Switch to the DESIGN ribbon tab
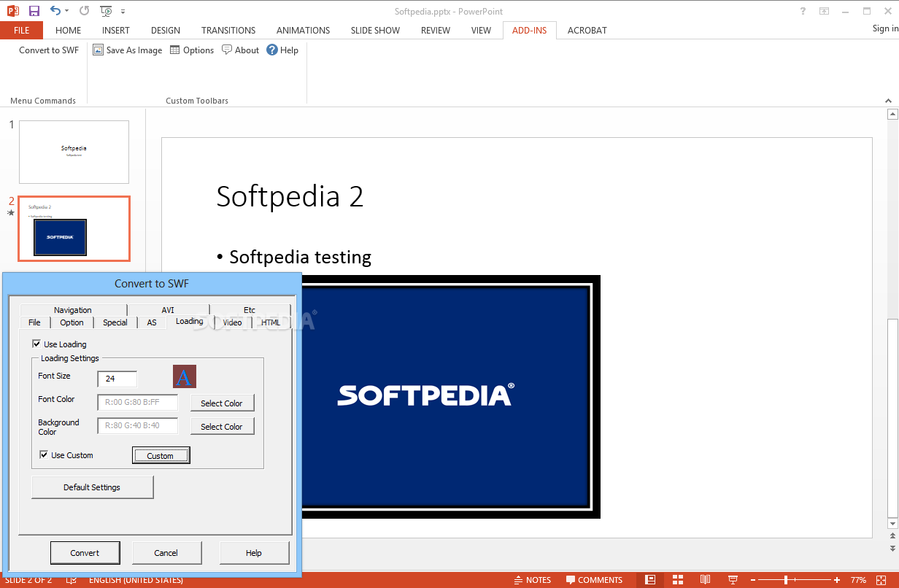Screen dimensions: 899x588 click(166, 31)
